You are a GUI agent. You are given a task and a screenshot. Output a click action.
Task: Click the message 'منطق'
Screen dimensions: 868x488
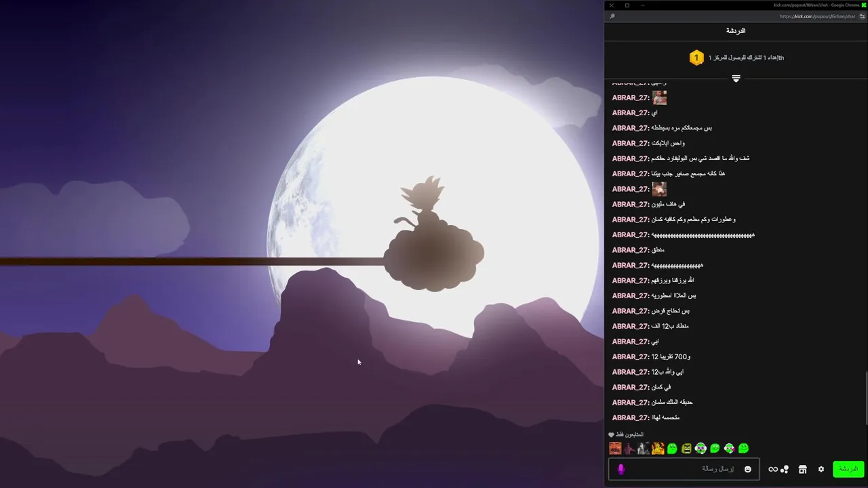tap(658, 250)
